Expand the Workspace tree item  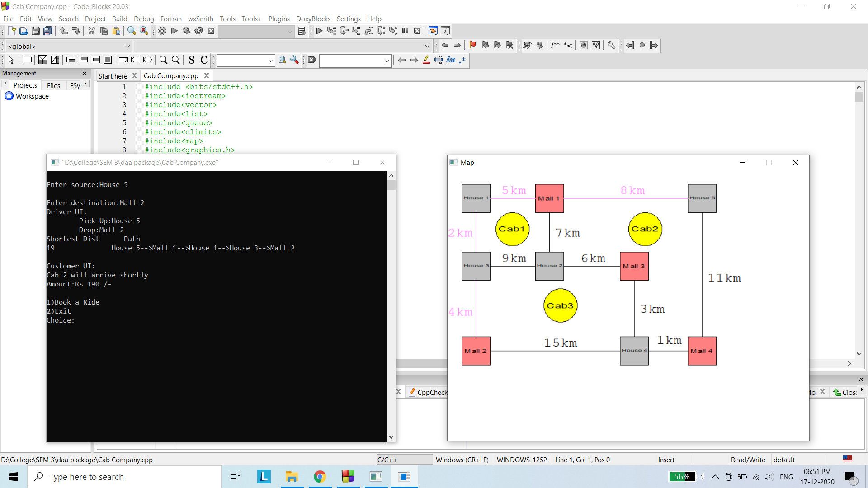tap(32, 96)
